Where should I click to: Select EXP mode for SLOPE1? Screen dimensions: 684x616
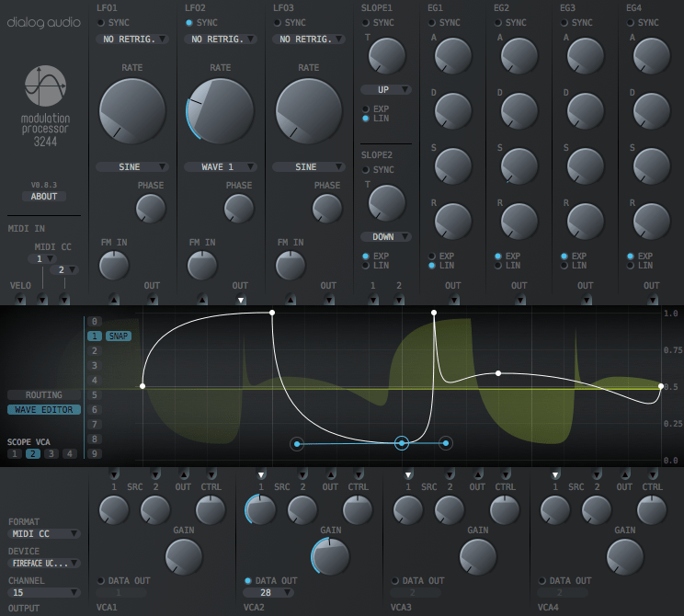[366, 108]
